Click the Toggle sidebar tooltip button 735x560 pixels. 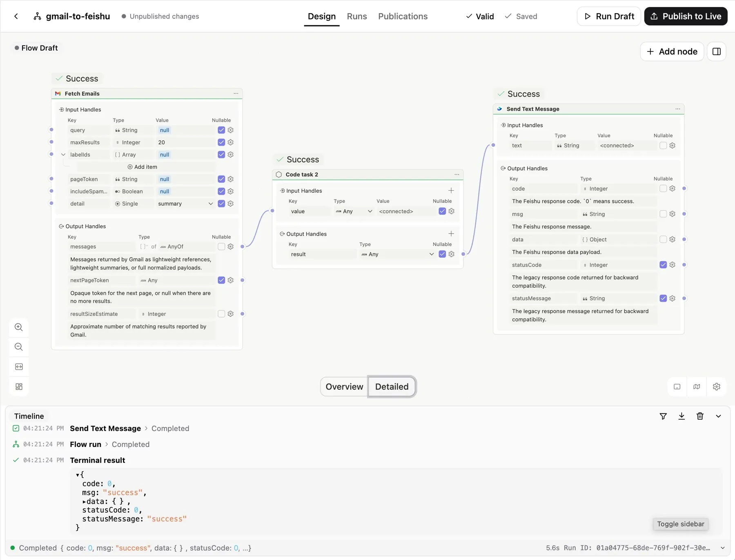point(680,524)
